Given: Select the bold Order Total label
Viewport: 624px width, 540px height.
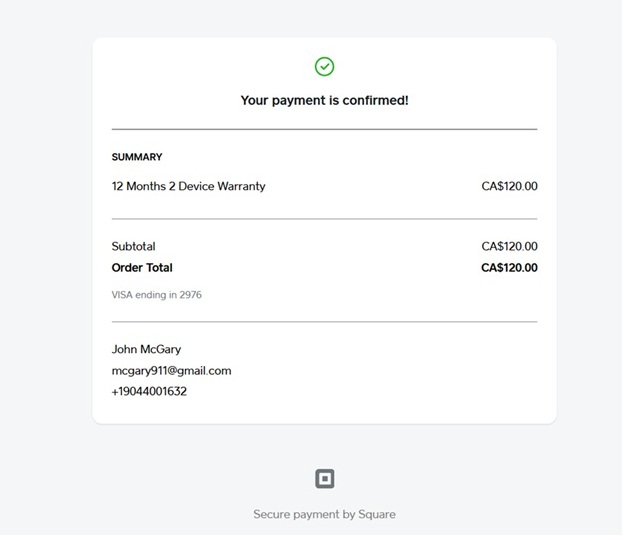Looking at the screenshot, I should coord(142,268).
